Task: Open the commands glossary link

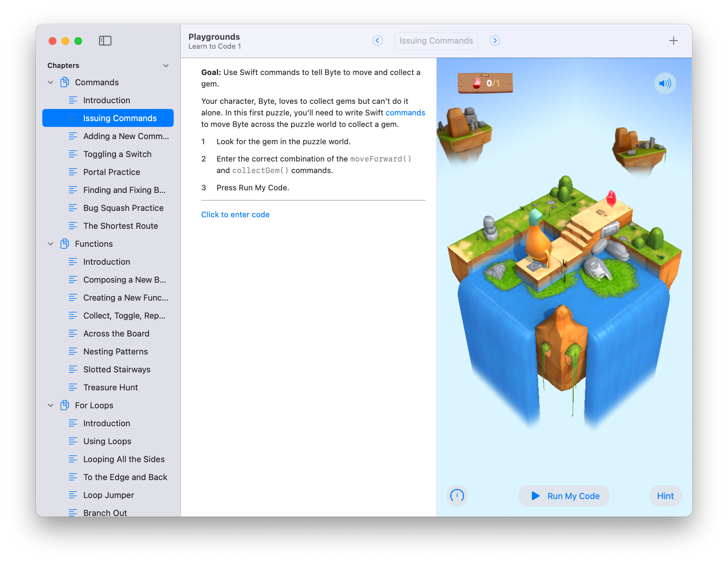Action: [x=405, y=113]
